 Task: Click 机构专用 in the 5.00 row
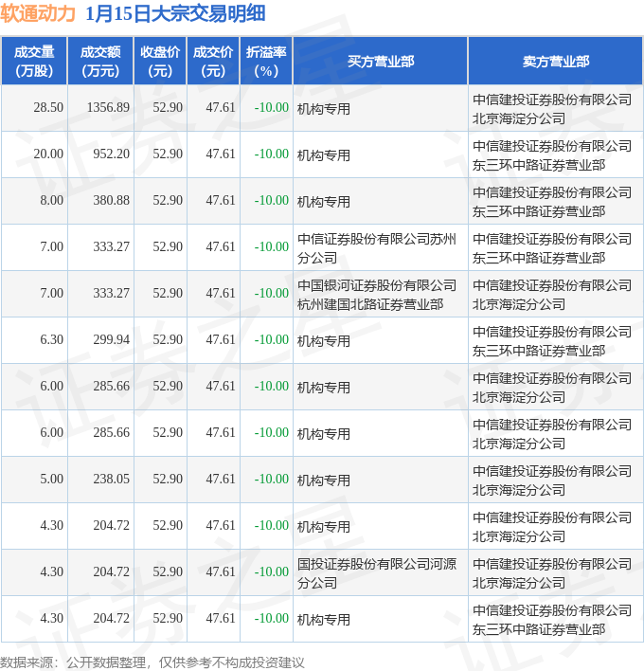pos(324,481)
